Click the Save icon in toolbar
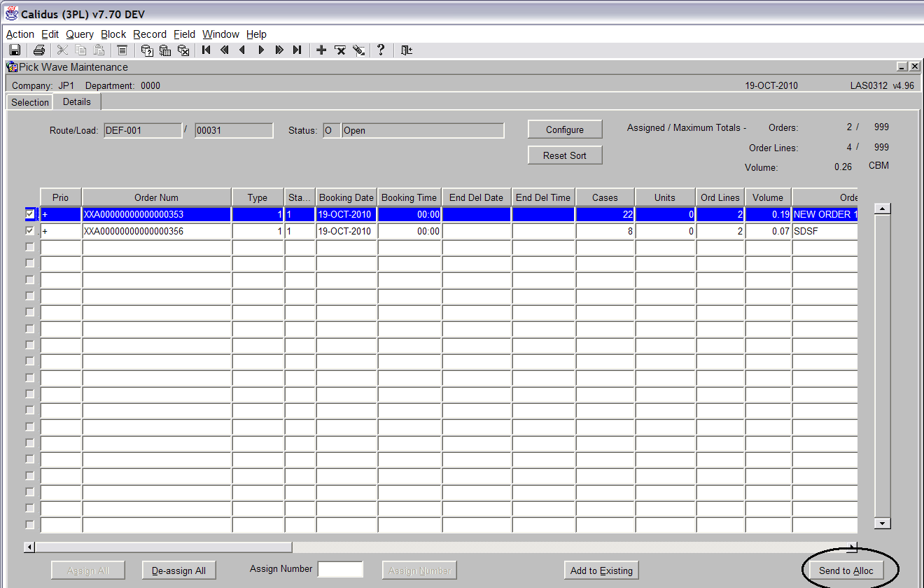This screenshot has height=588, width=924. pos(15,50)
